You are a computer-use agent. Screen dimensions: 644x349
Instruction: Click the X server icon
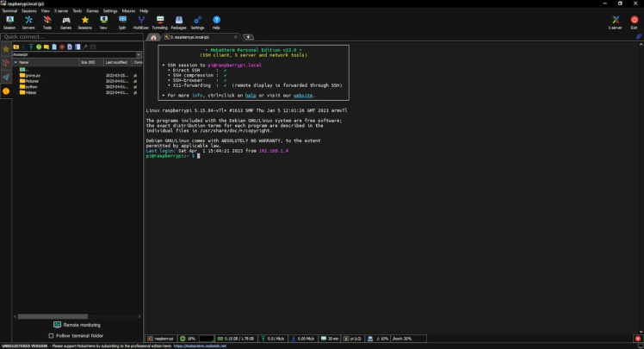tap(616, 22)
